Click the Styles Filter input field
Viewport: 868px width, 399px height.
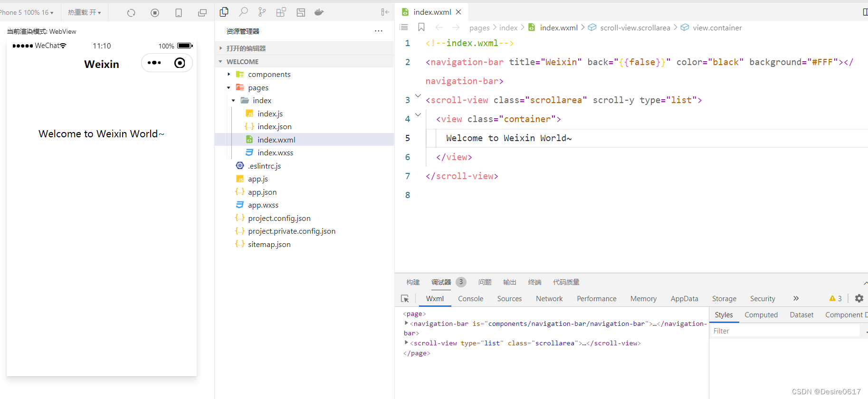tap(785, 331)
